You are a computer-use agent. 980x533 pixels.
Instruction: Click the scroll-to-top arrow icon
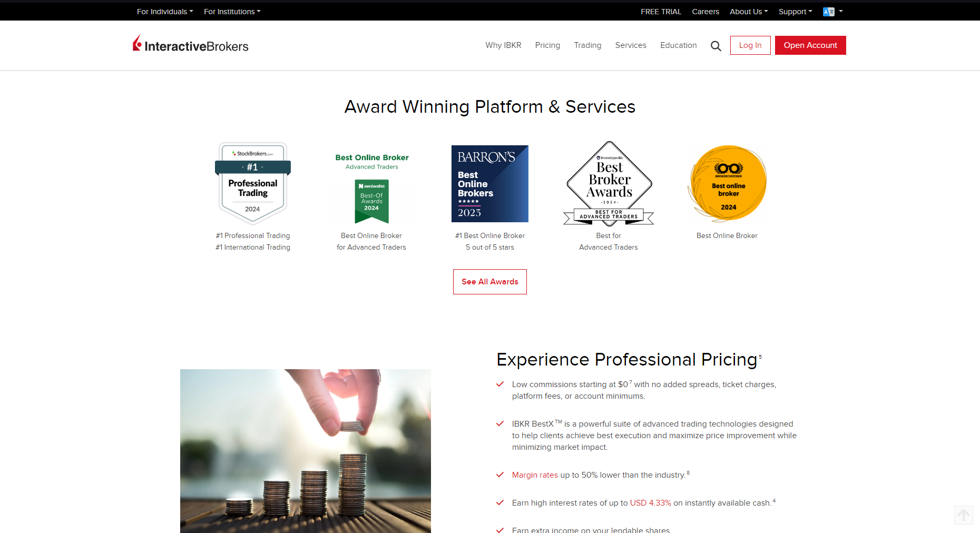tap(963, 515)
